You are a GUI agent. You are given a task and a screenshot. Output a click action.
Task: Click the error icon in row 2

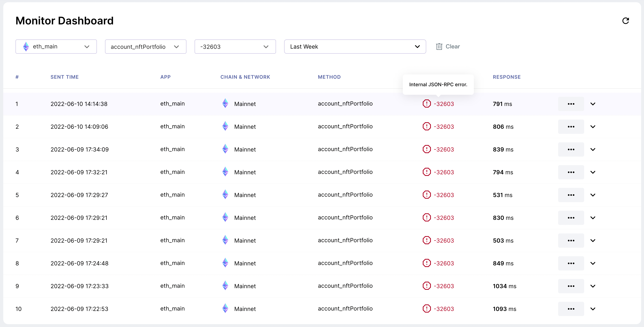[x=426, y=126]
